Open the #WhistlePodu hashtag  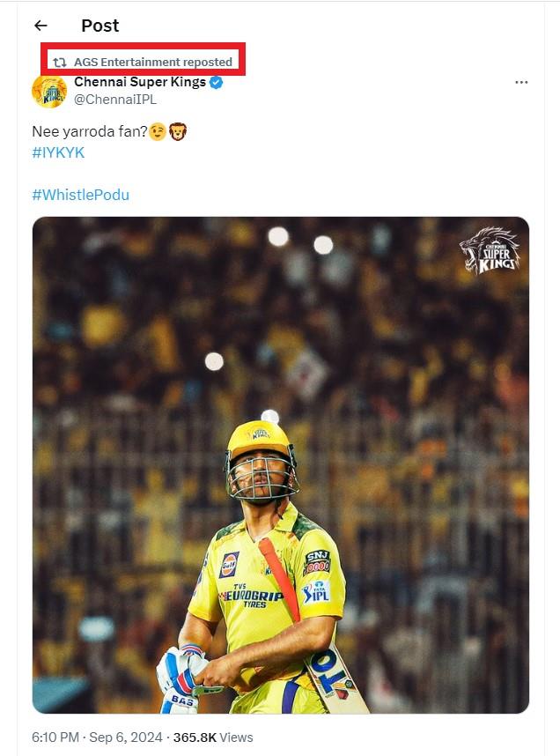click(x=80, y=195)
